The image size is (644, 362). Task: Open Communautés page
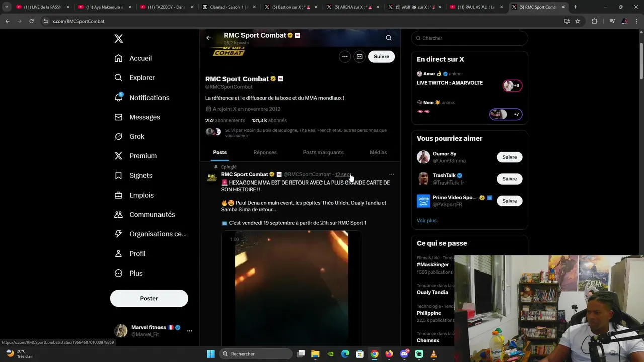coord(144,215)
